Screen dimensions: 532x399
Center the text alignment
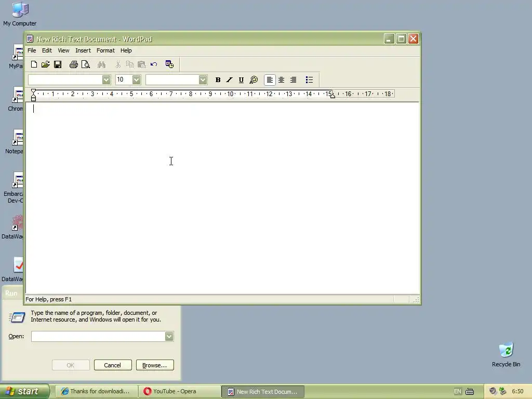[x=281, y=79]
